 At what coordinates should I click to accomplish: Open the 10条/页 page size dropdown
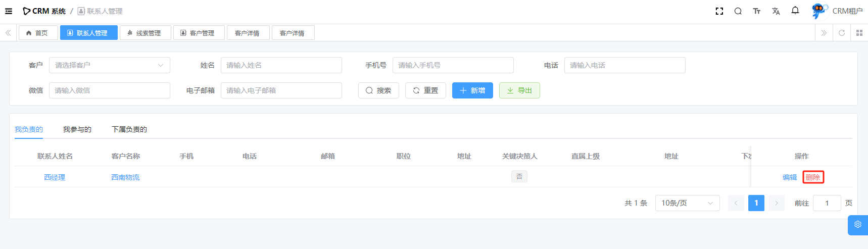coord(687,203)
